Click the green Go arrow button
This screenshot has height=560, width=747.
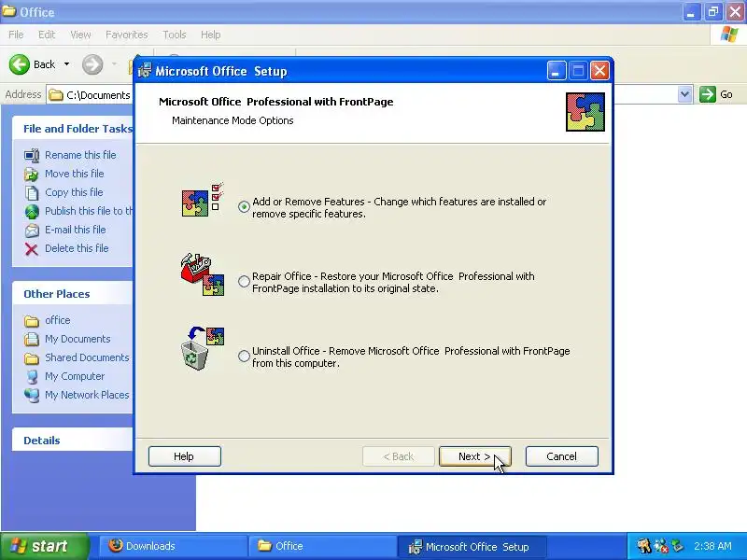coord(708,94)
